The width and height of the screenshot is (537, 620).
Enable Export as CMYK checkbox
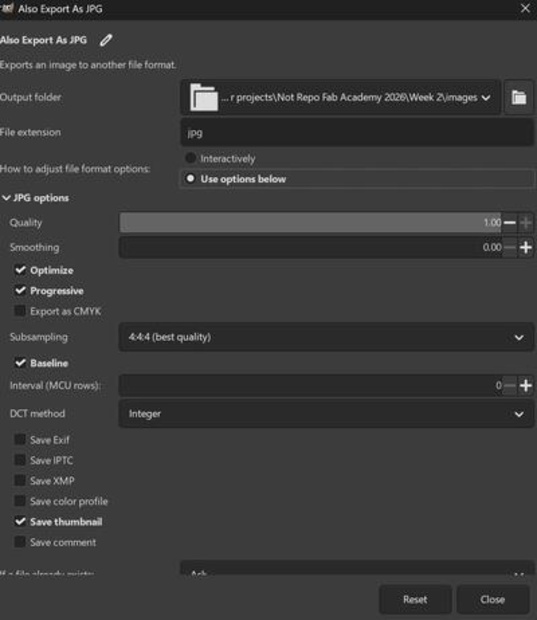pos(20,311)
